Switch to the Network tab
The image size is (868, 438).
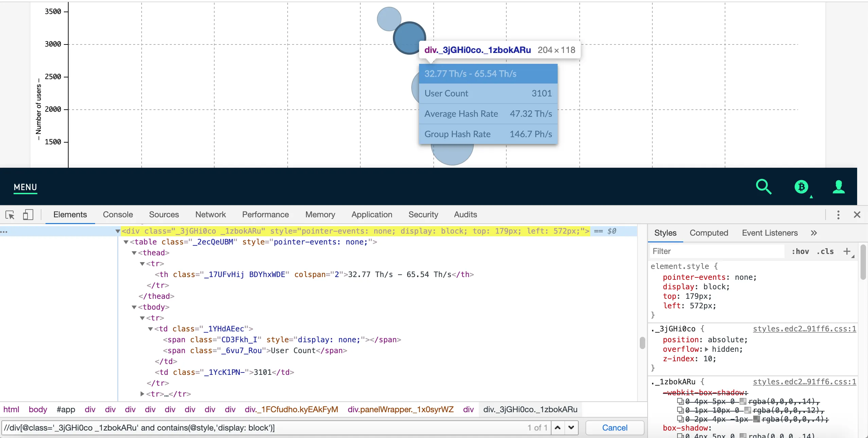(x=210, y=215)
